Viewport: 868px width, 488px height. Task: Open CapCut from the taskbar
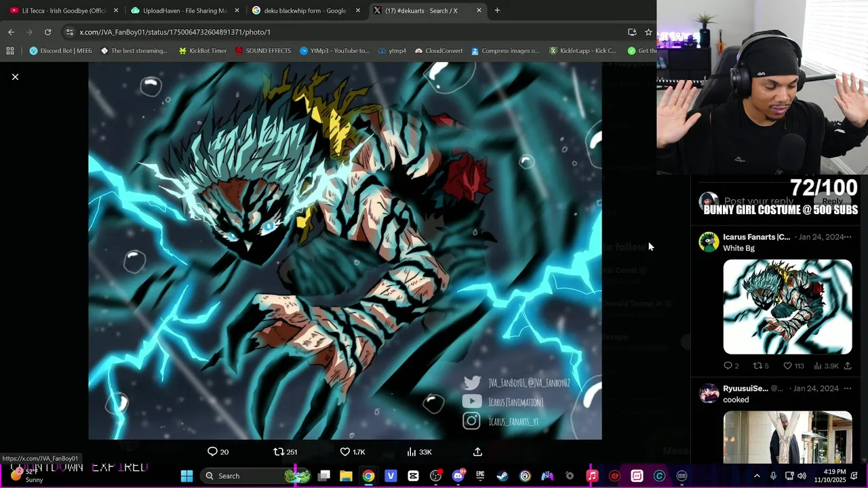413,476
